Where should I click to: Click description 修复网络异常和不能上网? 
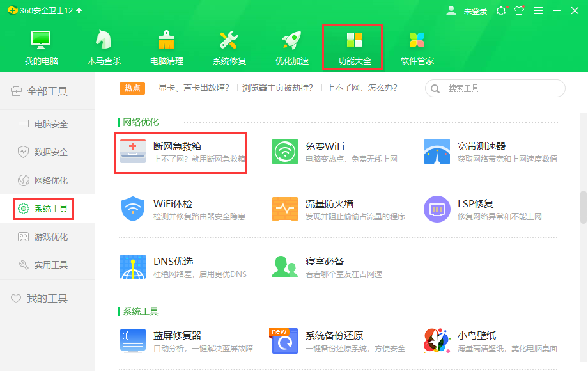[x=500, y=216]
